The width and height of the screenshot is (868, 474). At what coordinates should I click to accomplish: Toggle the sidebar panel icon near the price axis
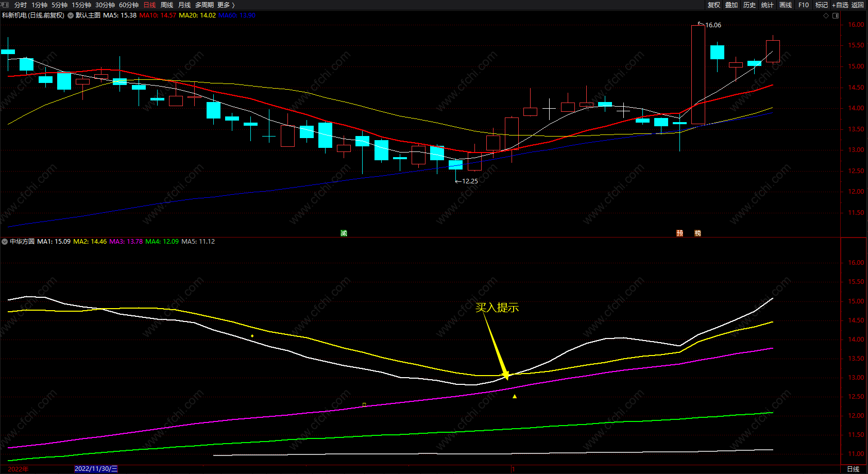pyautogui.click(x=836, y=15)
